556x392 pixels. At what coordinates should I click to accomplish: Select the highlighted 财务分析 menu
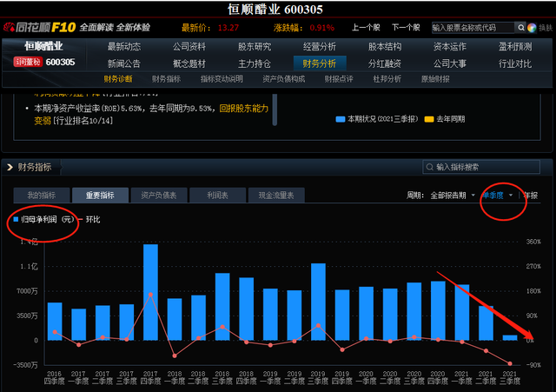tap(320, 63)
